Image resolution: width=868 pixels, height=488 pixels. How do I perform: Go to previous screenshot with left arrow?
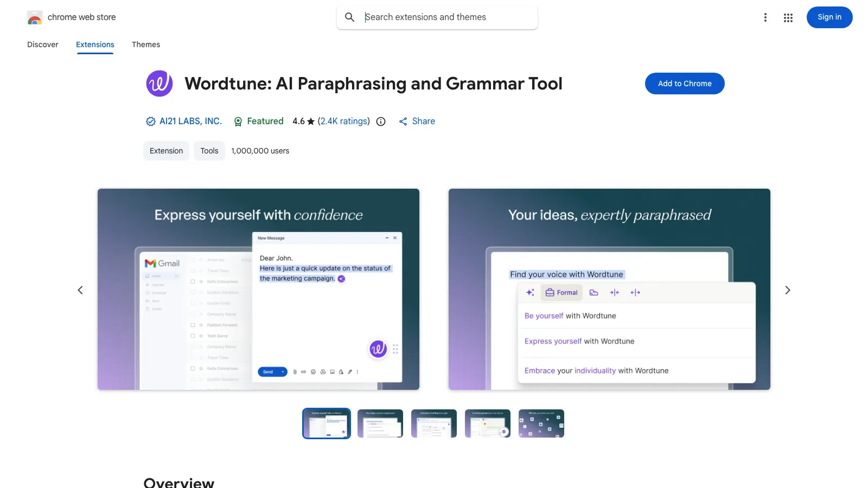pyautogui.click(x=80, y=290)
